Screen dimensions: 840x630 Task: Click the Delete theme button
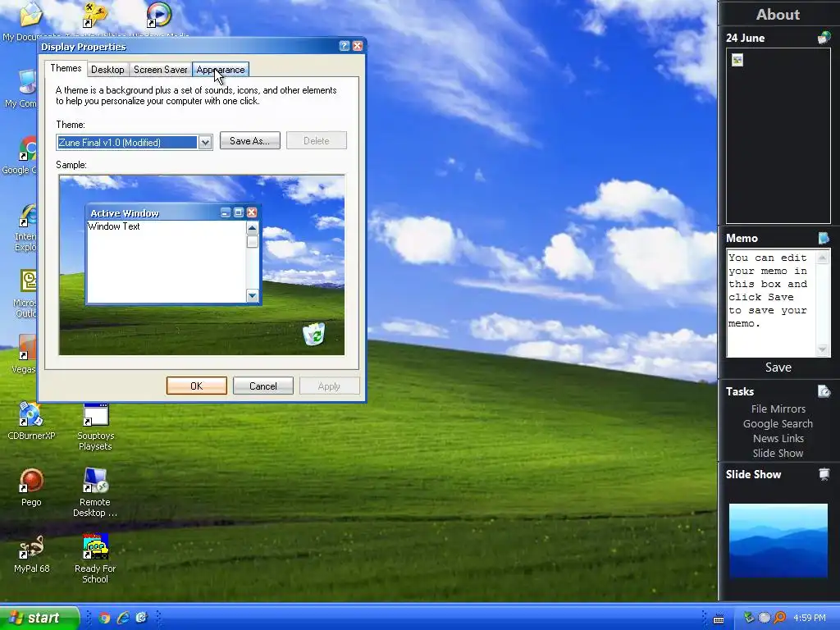pyautogui.click(x=316, y=141)
